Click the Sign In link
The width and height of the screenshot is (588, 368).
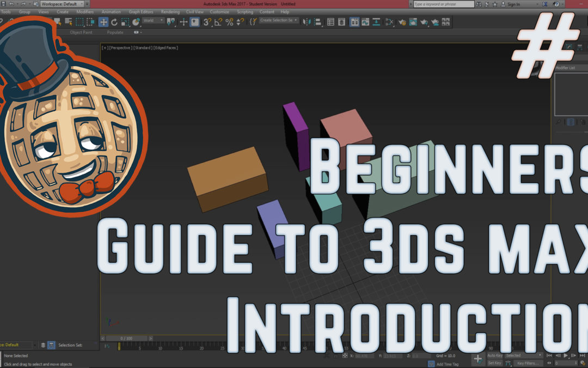click(x=514, y=4)
